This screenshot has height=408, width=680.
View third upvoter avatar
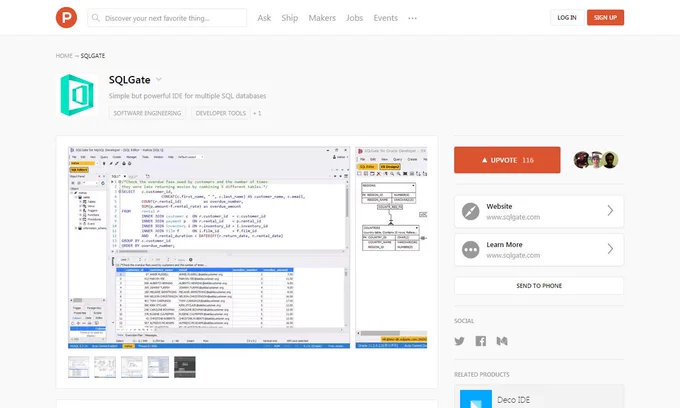(x=610, y=160)
